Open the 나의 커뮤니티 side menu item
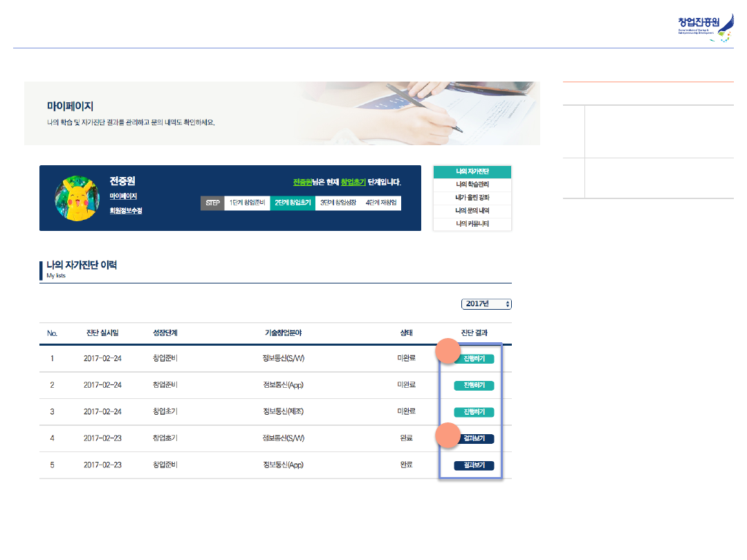Screen dimensions: 747x560 [472, 224]
